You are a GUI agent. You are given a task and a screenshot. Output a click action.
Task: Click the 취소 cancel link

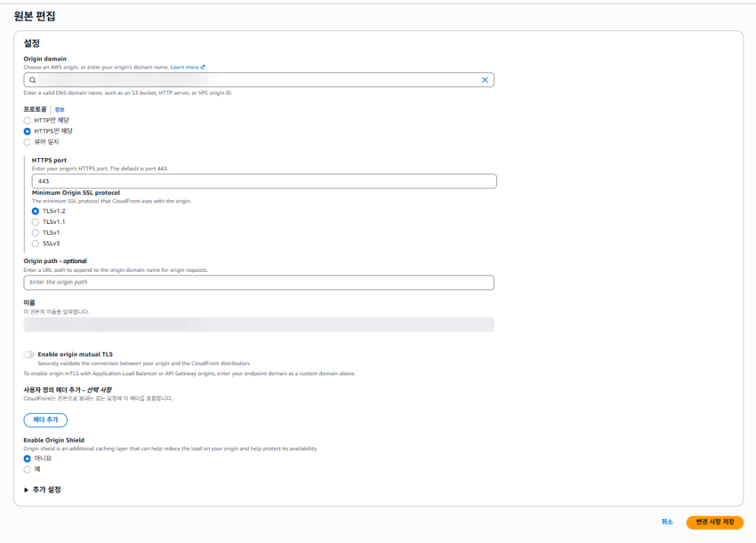coord(667,522)
